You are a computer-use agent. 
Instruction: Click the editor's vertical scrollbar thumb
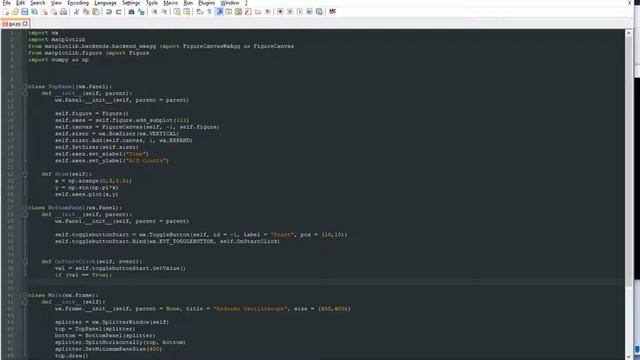pos(628,161)
